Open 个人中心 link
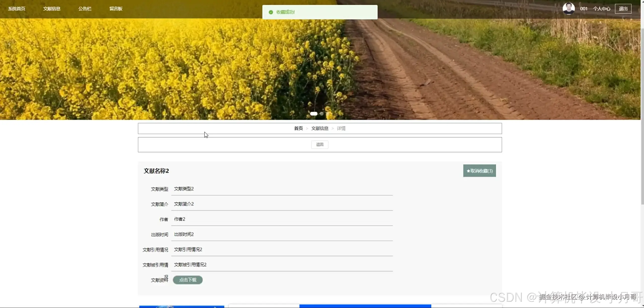Image resolution: width=644 pixels, height=308 pixels. (601, 9)
